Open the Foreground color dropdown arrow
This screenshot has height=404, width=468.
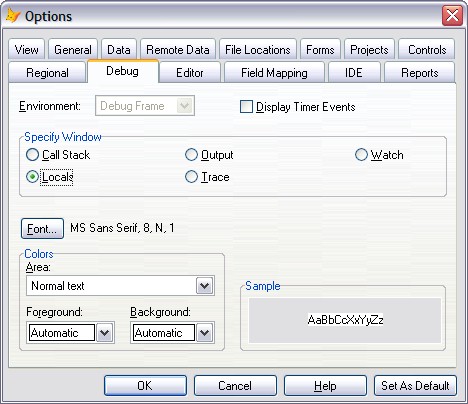click(105, 333)
